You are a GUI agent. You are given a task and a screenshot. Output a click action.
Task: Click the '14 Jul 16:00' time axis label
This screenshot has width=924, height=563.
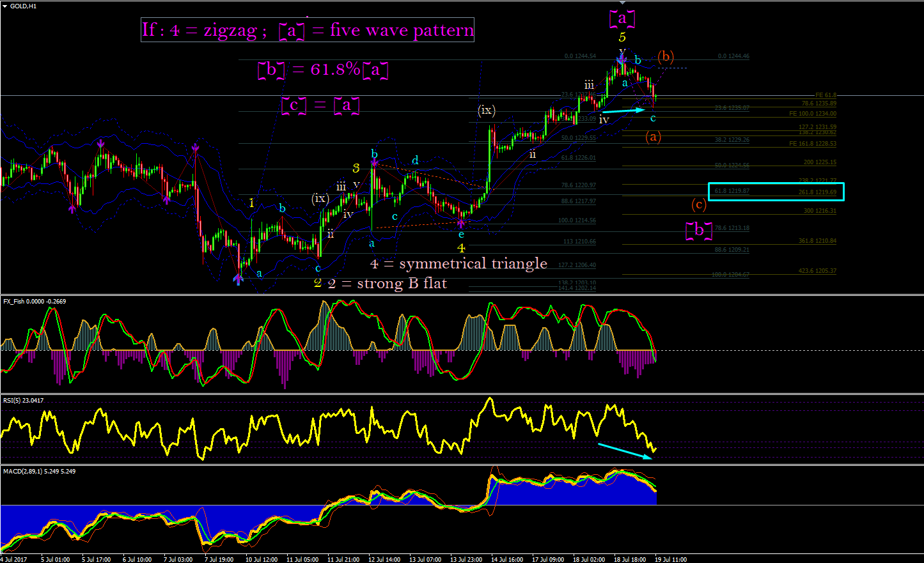coord(507,559)
